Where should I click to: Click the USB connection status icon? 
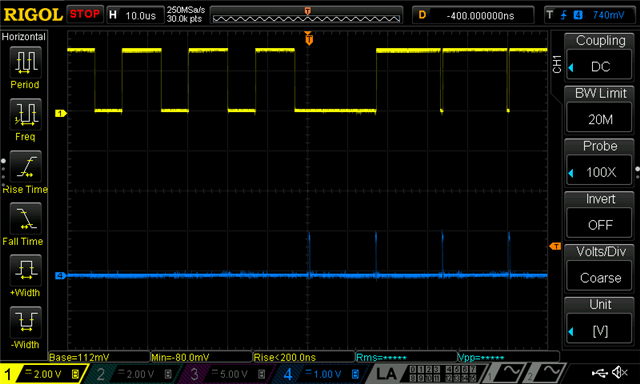tap(600, 373)
